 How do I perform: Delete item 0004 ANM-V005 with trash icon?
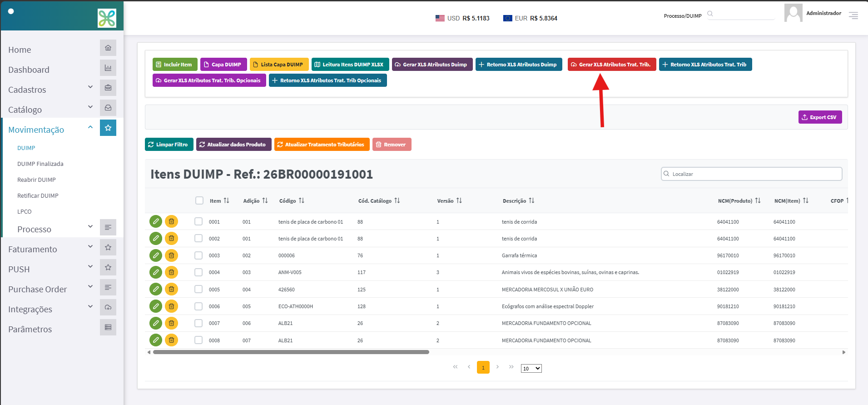pos(171,272)
